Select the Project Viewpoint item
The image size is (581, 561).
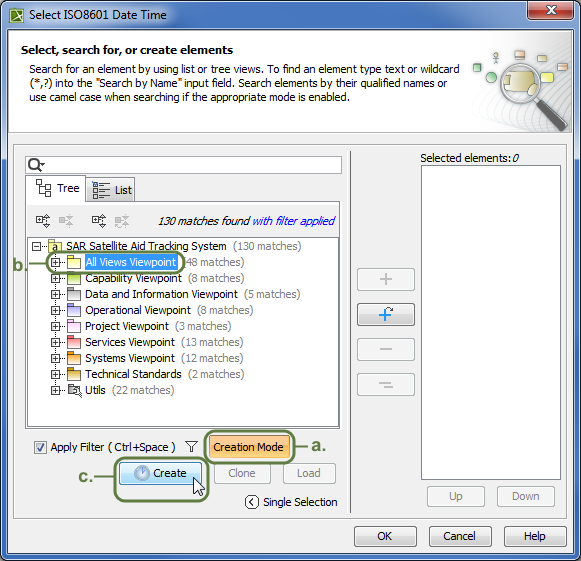pos(127,326)
